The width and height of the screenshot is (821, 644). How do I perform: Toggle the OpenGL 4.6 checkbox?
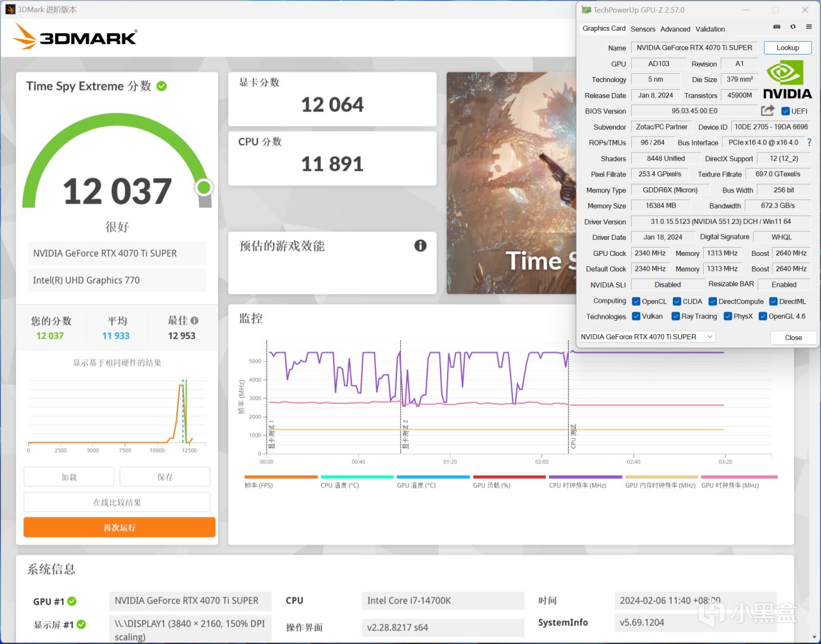763,316
